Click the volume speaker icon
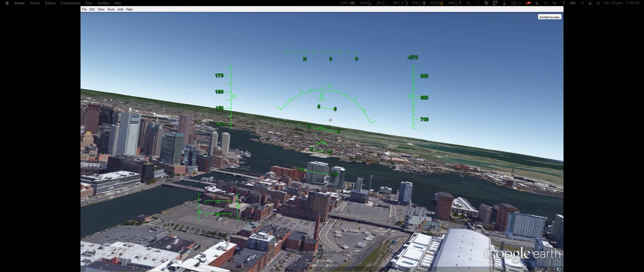The width and height of the screenshot is (644, 272). pos(555,3)
